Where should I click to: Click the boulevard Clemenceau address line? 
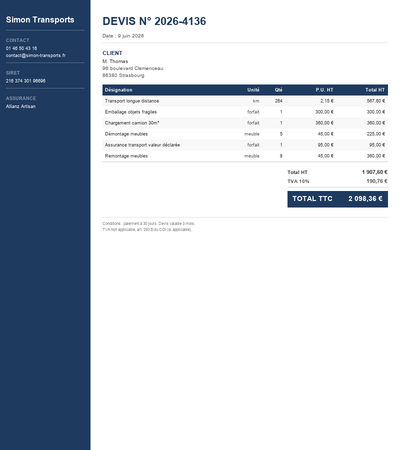click(x=133, y=68)
